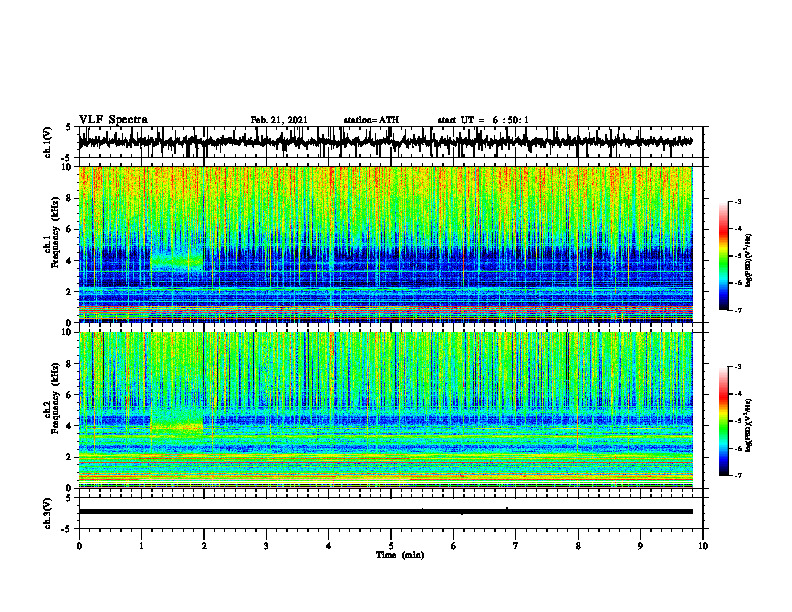This screenshot has width=792, height=612.
Task: Click time axis tick label "9"
Action: (640, 546)
